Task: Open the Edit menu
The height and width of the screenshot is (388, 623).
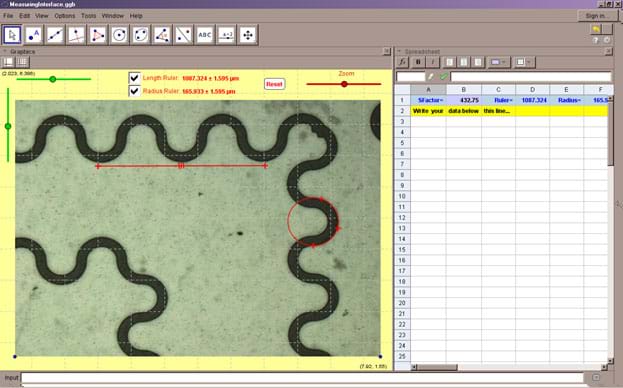Action: (24, 16)
